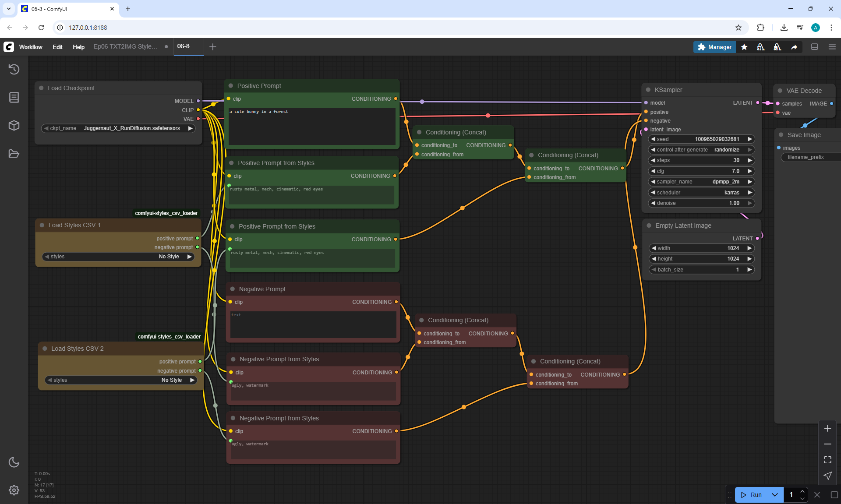841x504 pixels.
Task: Toggle dark theme moon icon
Action: click(14, 462)
